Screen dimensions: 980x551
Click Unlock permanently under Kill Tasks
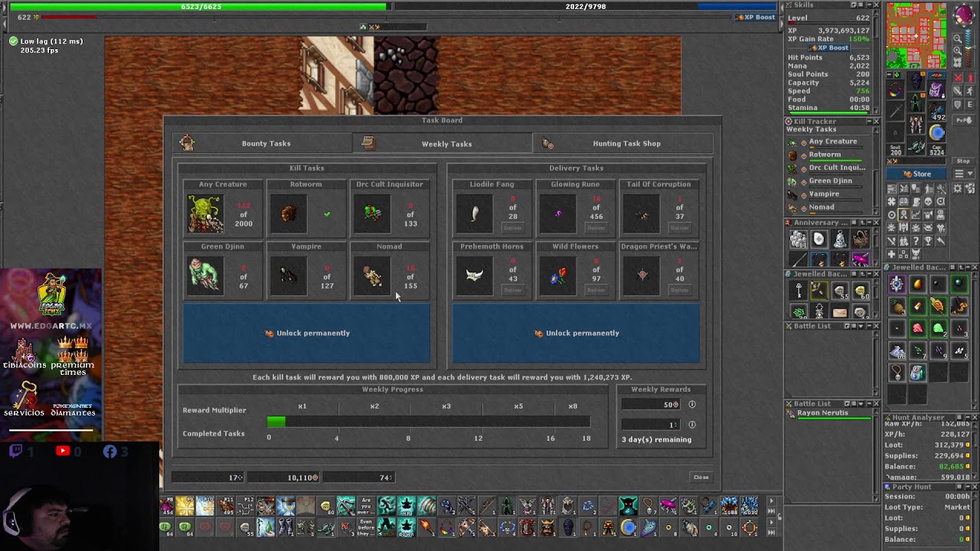(x=306, y=333)
